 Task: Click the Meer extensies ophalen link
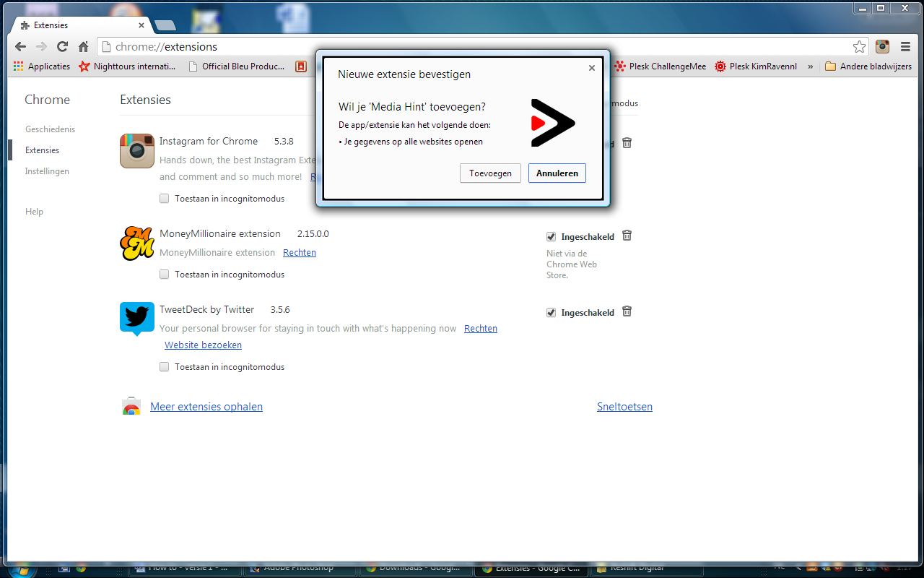206,407
